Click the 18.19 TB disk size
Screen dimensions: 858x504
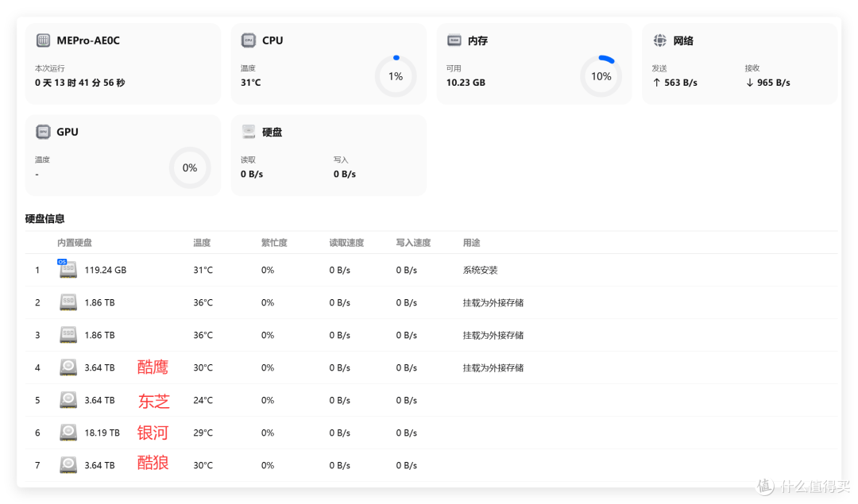102,433
